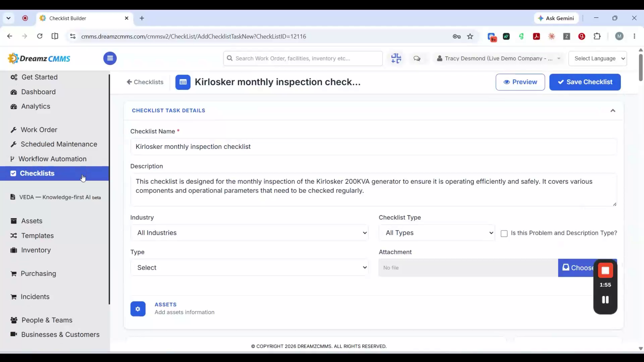644x362 pixels.
Task: Collapse the Checklist Task Details section
Action: pyautogui.click(x=613, y=111)
